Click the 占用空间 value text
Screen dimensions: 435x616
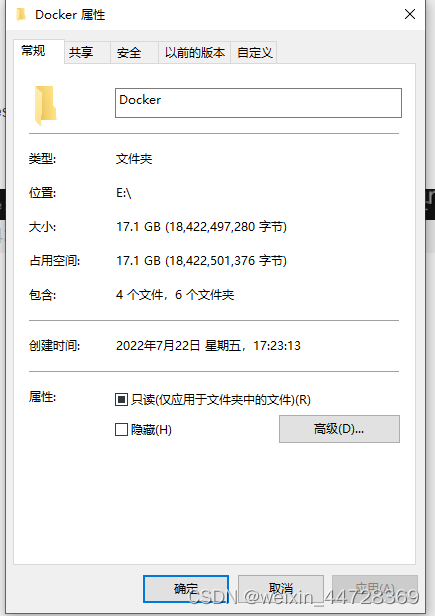tap(201, 260)
